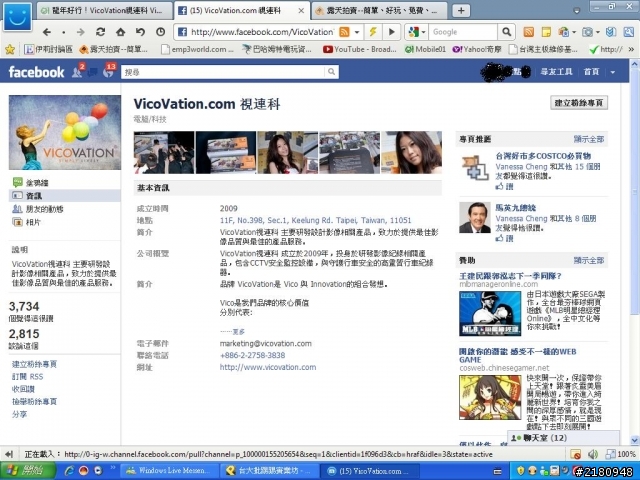The width and height of the screenshot is (640, 480).
Task: Switch to first VicoVation視連科 browser tab
Action: click(105, 11)
